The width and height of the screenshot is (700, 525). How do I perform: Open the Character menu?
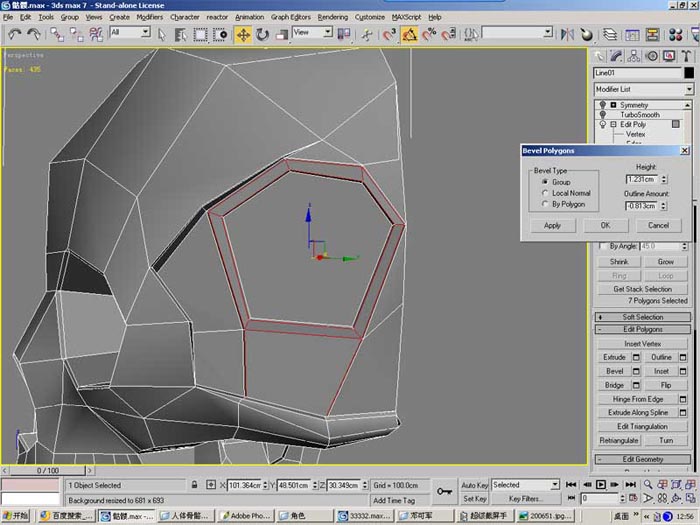click(x=184, y=17)
